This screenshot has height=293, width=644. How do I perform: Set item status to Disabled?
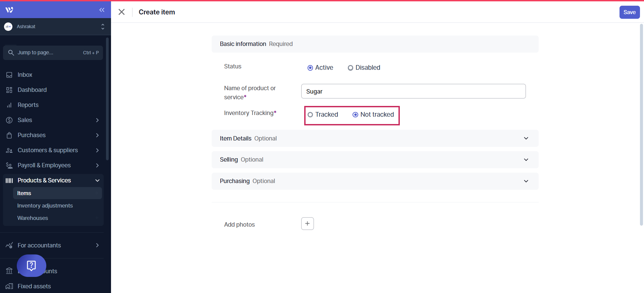coord(351,68)
